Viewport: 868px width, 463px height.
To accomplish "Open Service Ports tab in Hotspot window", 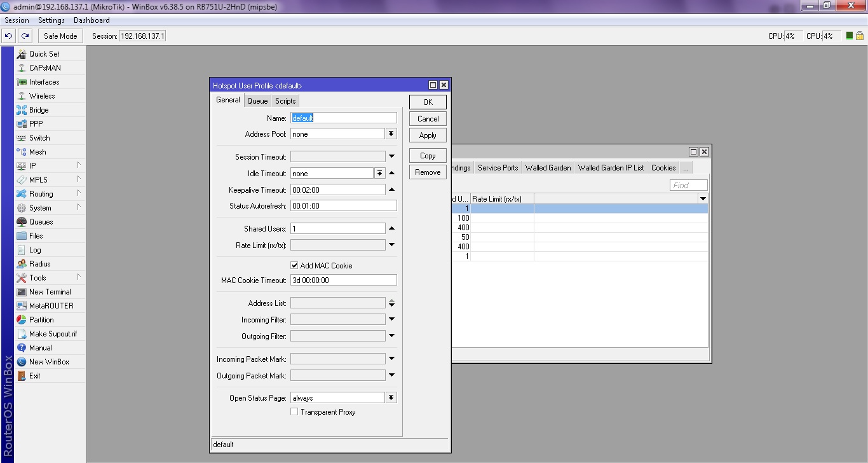I will pyautogui.click(x=498, y=168).
